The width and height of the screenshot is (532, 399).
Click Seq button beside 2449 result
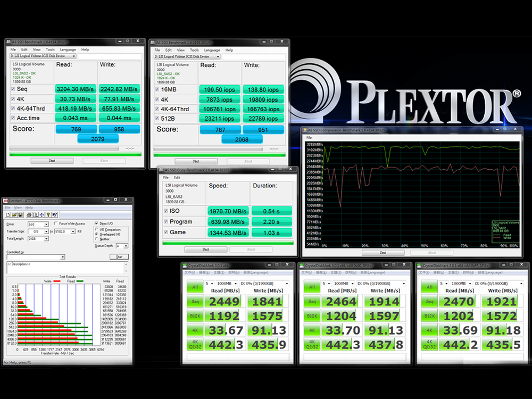tap(195, 301)
